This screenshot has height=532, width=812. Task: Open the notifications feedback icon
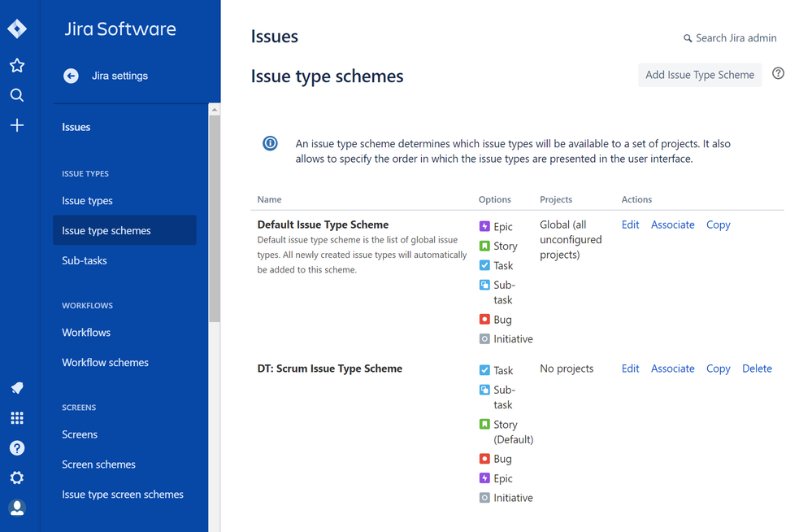[x=17, y=388]
